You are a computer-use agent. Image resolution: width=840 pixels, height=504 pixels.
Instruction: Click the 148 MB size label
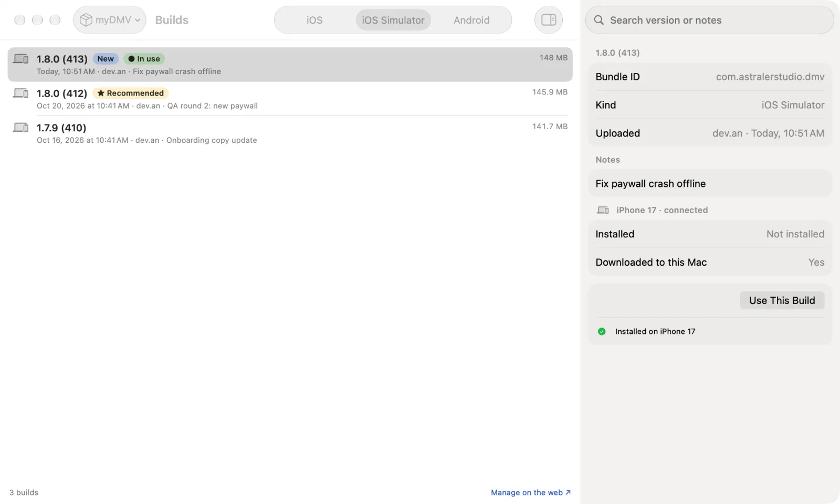pyautogui.click(x=553, y=58)
